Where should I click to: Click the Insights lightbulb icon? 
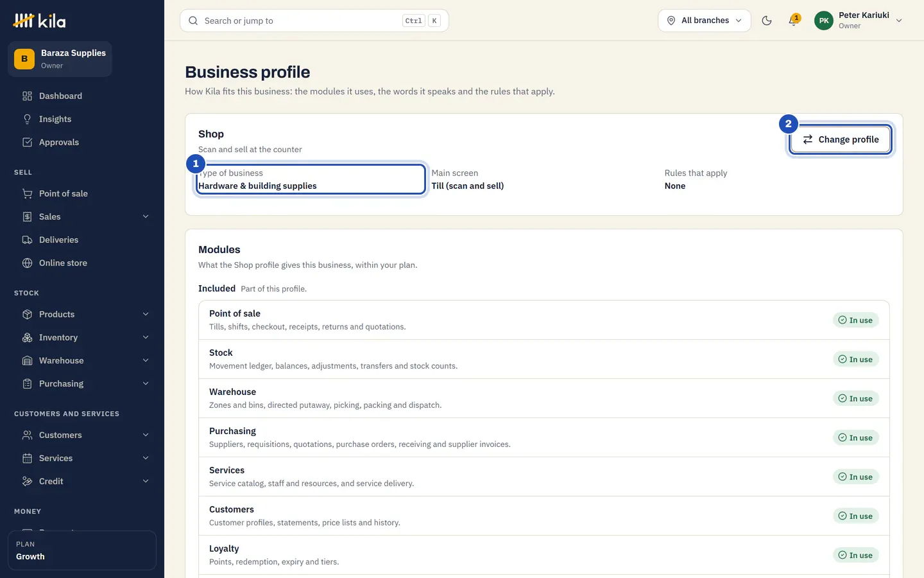click(27, 119)
